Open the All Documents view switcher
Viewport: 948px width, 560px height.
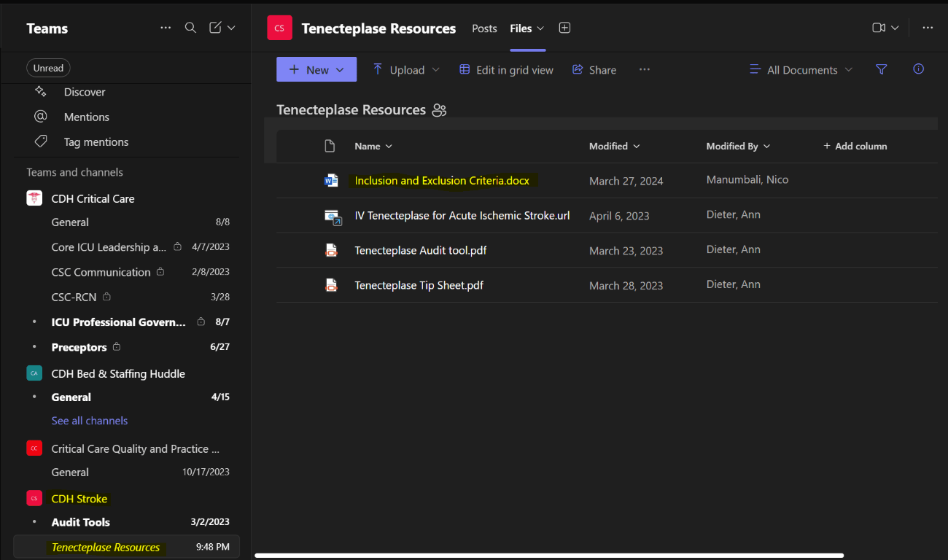(801, 69)
